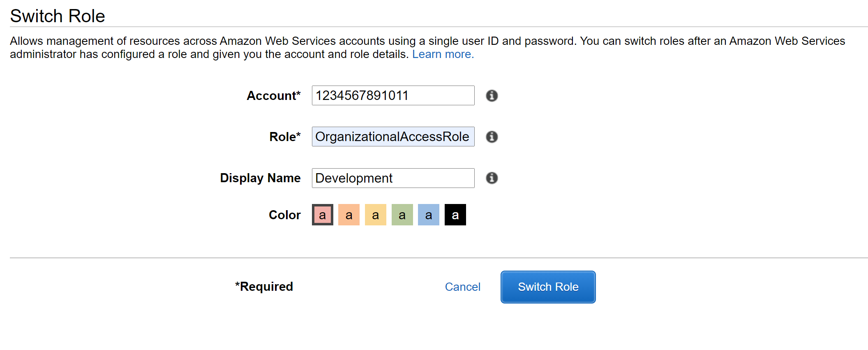Select the black color swatch
This screenshot has height=350, width=868.
455,215
